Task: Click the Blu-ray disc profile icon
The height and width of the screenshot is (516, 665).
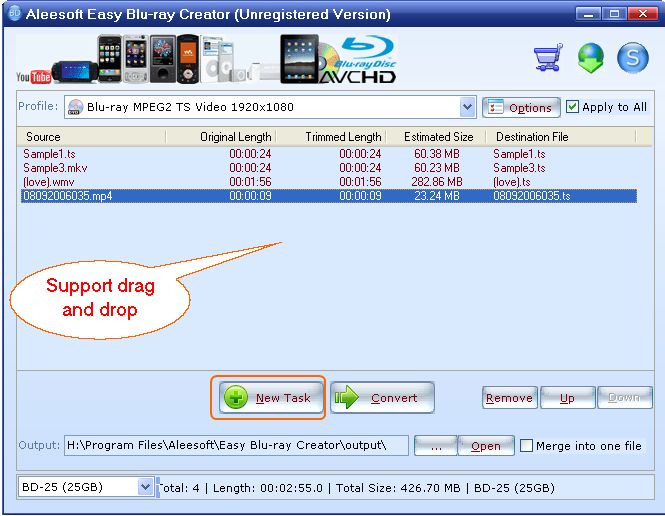Action: (x=75, y=107)
